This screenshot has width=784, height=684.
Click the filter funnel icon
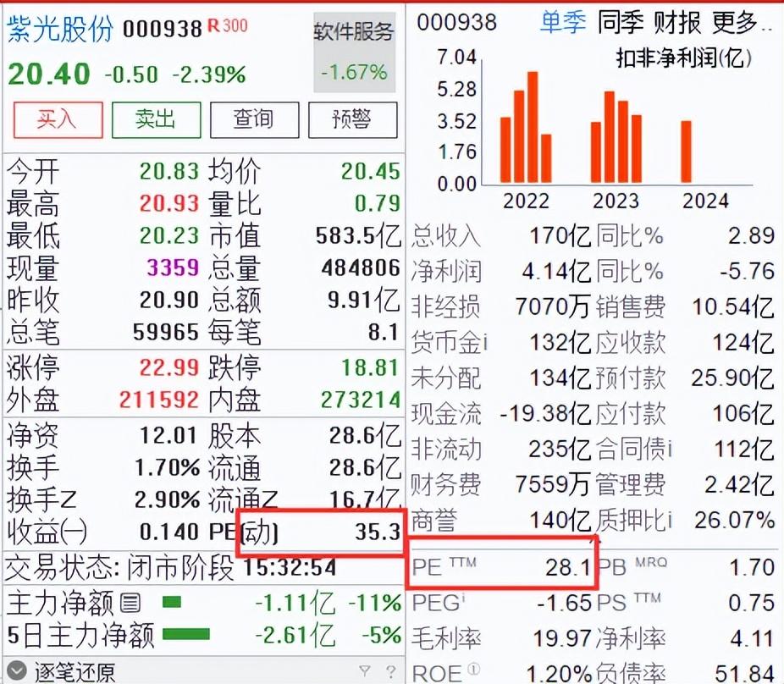[x=365, y=670]
